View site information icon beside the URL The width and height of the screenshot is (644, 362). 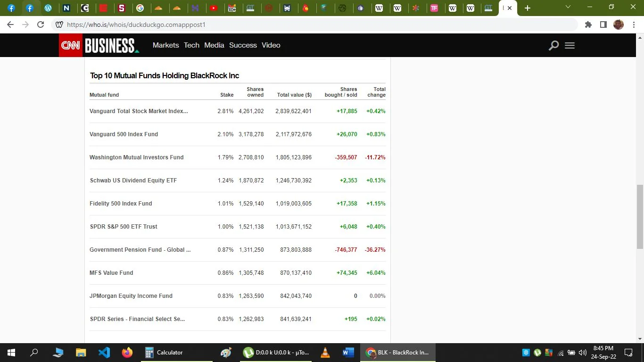(59, 25)
